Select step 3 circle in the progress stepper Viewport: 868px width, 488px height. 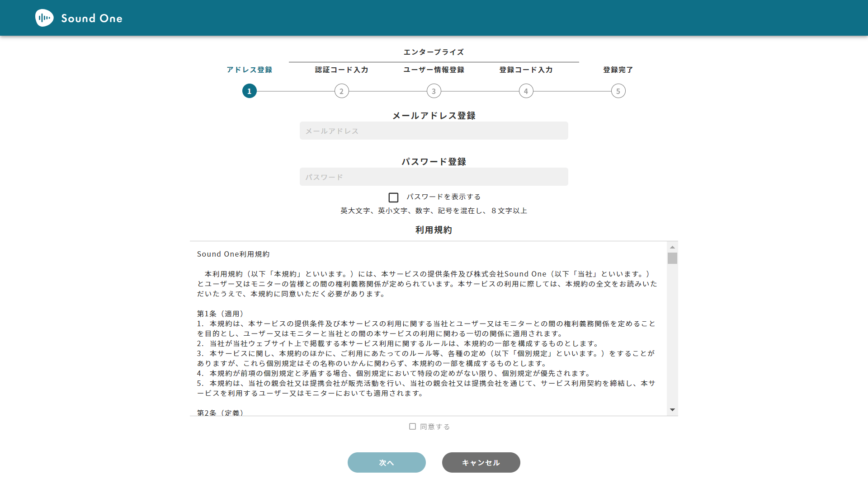tap(434, 91)
